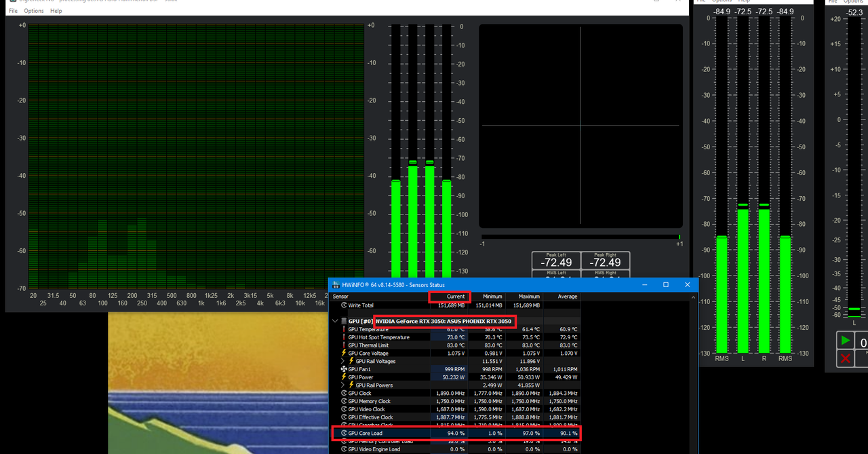Click Write Total minimum 151,014 MB
Image resolution: width=868 pixels, height=454 pixels.
point(490,305)
